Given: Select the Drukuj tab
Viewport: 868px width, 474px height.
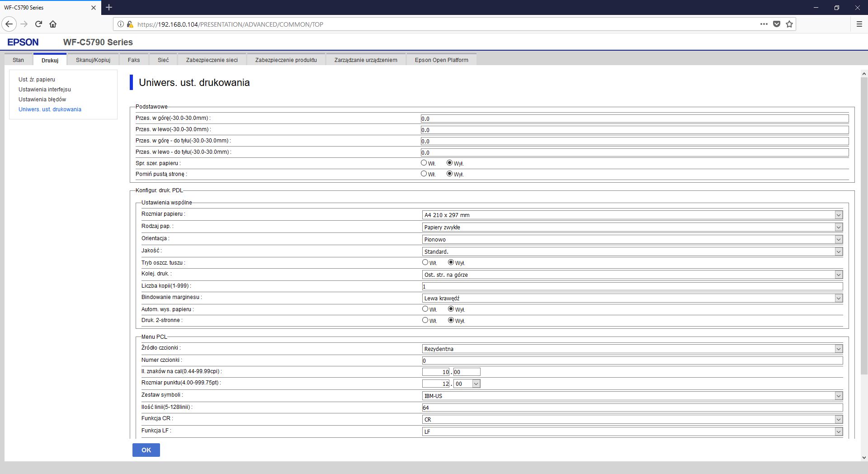Looking at the screenshot, I should 50,60.
